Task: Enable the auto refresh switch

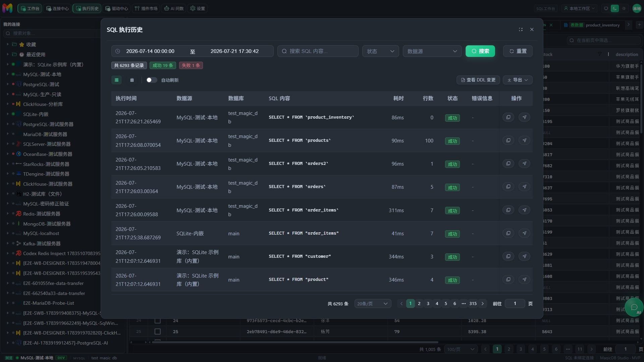Action: (x=151, y=80)
